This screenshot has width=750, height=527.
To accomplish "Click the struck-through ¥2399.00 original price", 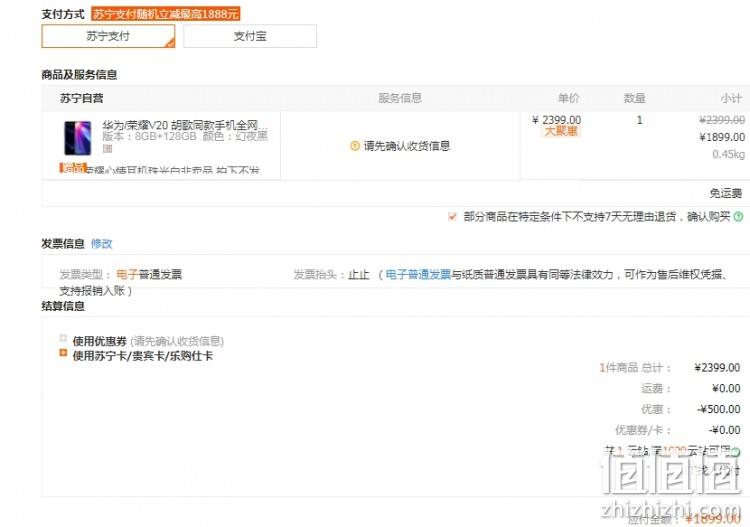I will tap(722, 120).
